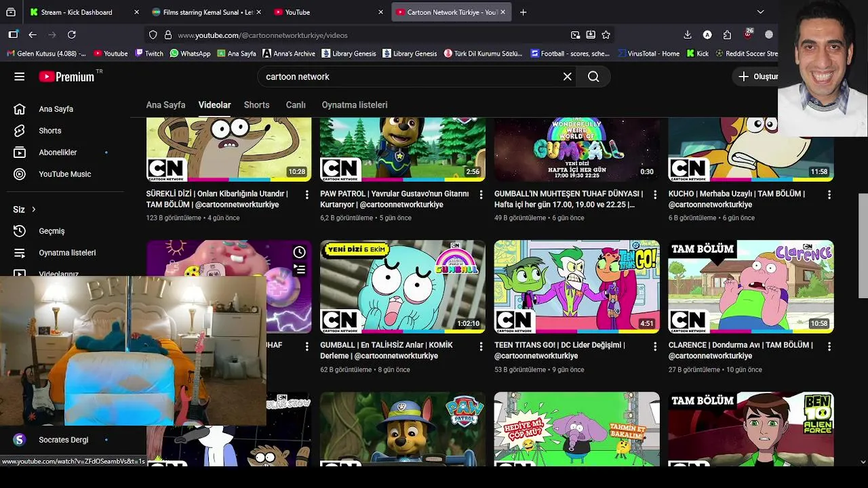Viewport: 868px width, 488px height.
Task: Open the KUCHO Merhaba Uzaylı video title
Action: [736, 199]
